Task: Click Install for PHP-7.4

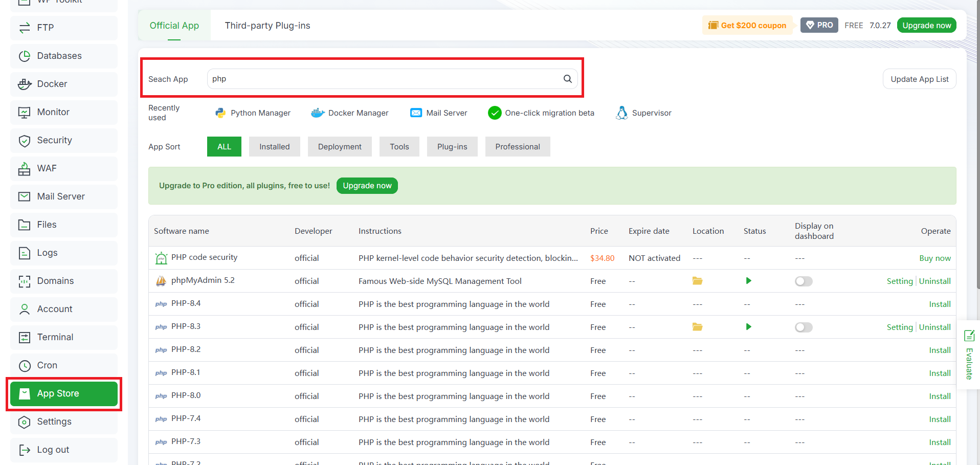Action: (940, 419)
